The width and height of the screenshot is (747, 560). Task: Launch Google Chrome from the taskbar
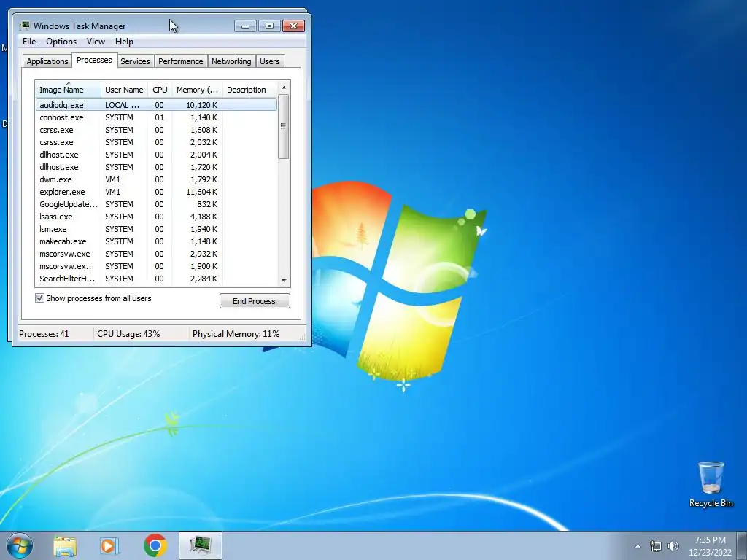(x=155, y=545)
